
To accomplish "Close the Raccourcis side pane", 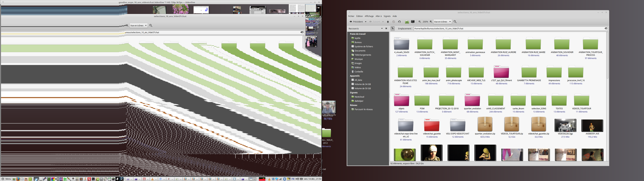I will 386,28.
